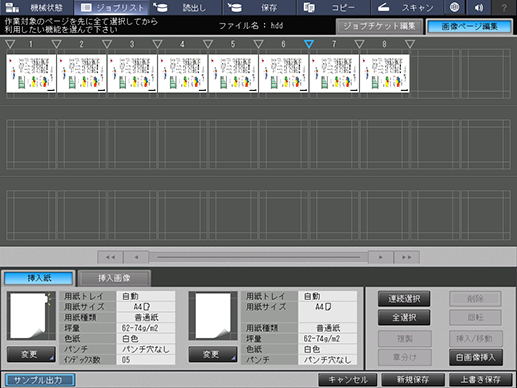Open the コピー copy function
This screenshot has height=388, width=517.
pos(333,7)
